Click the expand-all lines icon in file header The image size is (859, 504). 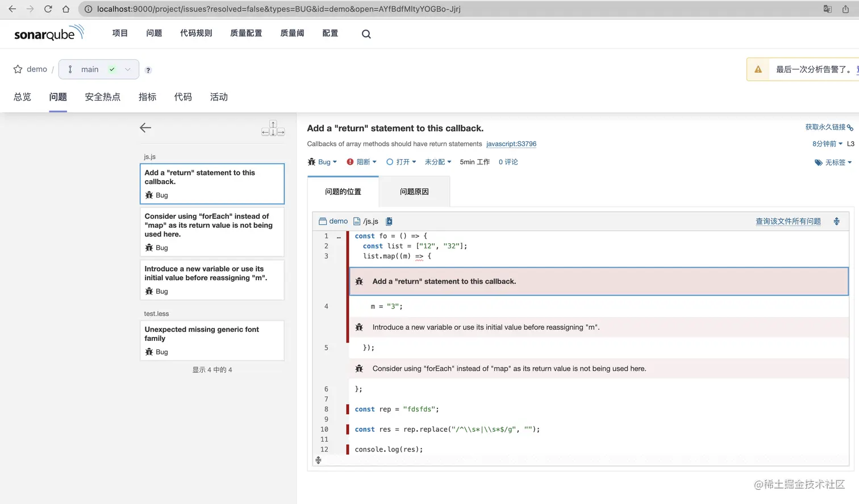pyautogui.click(x=836, y=221)
